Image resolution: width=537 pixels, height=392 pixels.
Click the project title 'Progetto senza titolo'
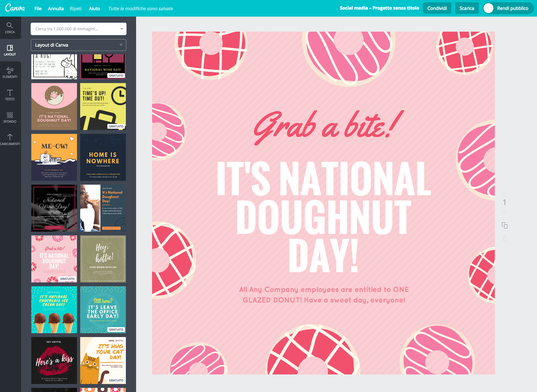[x=396, y=8]
